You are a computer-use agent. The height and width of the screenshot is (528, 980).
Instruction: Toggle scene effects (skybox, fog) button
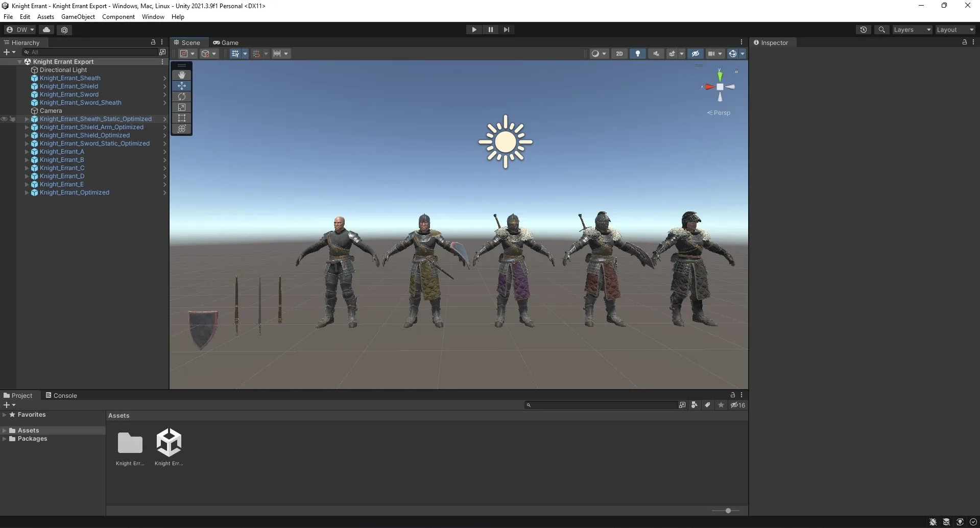[672, 54]
